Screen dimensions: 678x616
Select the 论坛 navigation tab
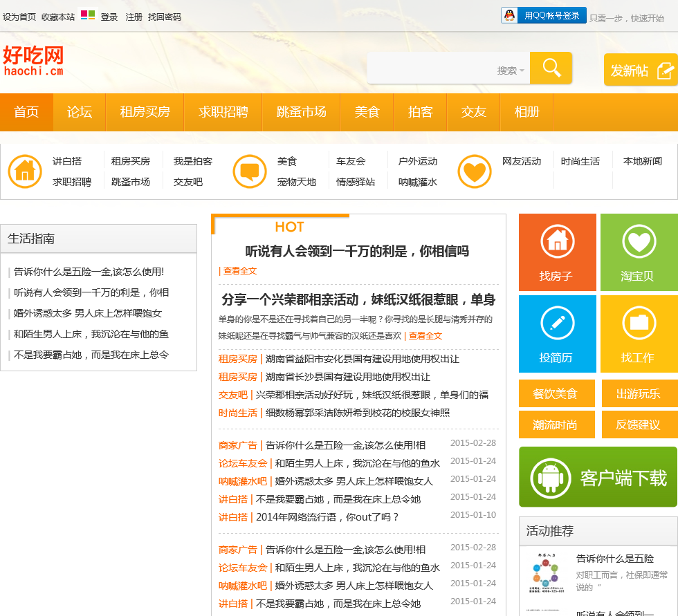[80, 112]
